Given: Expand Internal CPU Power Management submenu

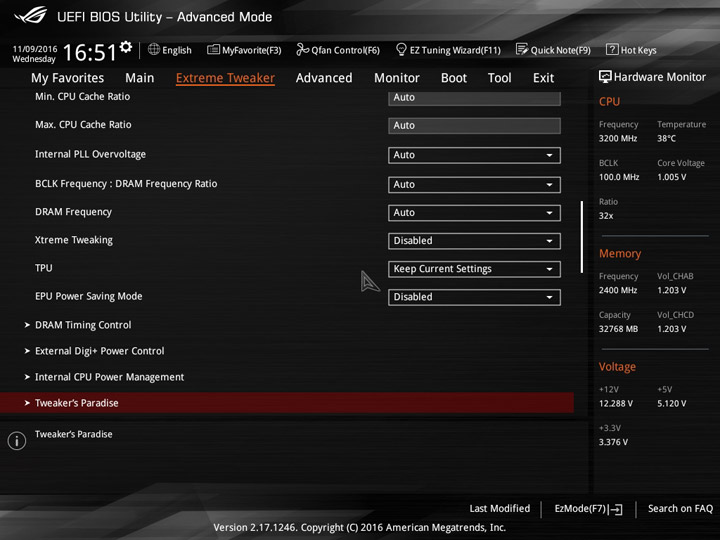Looking at the screenshot, I should pyautogui.click(x=109, y=377).
